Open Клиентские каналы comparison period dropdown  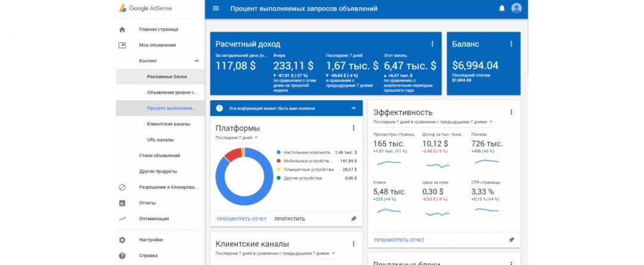[275, 254]
